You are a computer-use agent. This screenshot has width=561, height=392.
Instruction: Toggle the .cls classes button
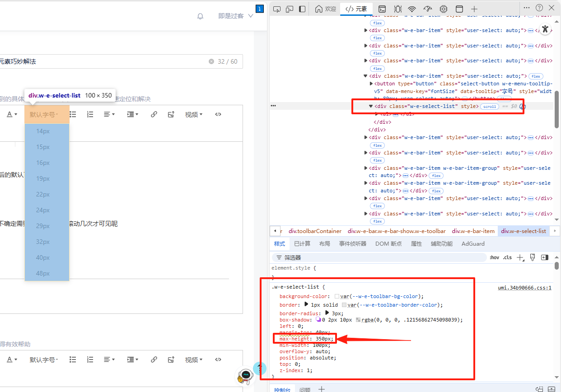coord(508,257)
